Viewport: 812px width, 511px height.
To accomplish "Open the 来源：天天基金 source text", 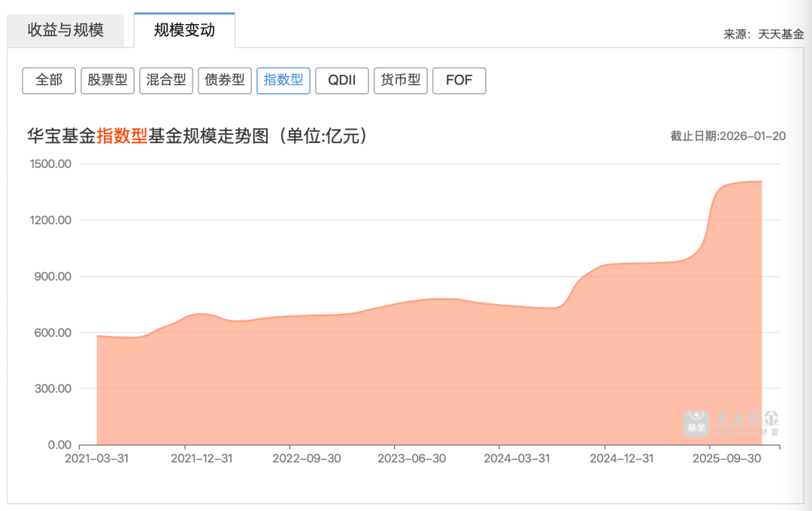I will [x=763, y=35].
